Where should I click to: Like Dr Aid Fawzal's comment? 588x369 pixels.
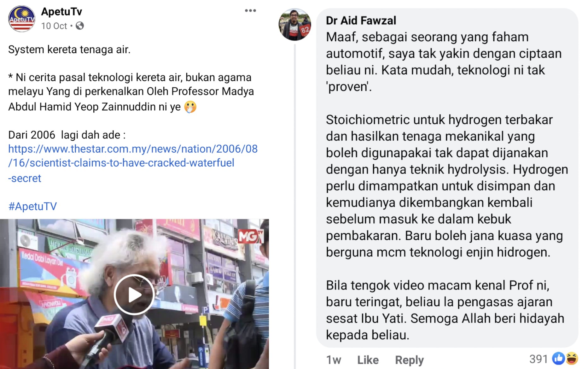[x=368, y=360]
